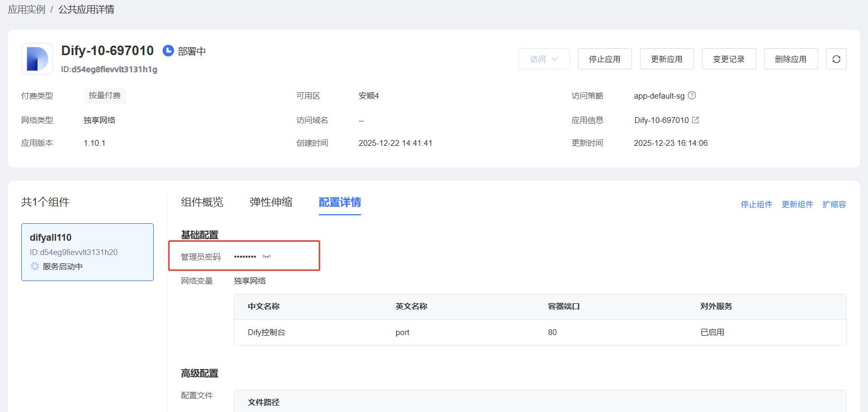Open 变更记录 change history

(x=729, y=59)
